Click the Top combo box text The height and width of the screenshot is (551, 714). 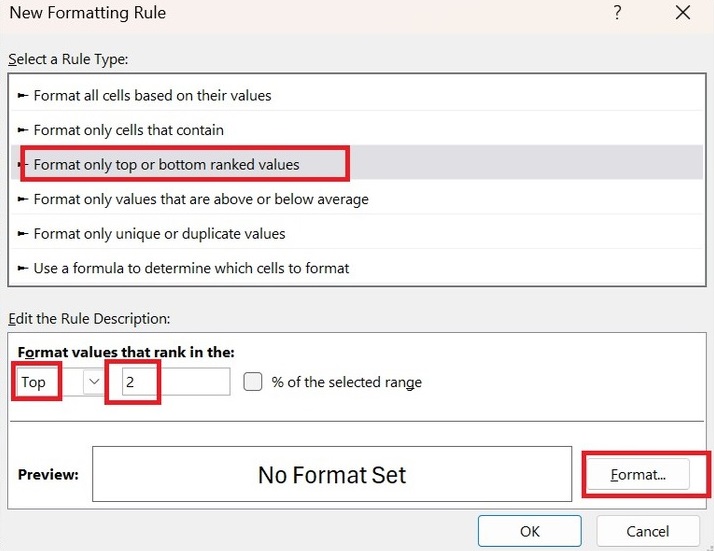tap(38, 382)
